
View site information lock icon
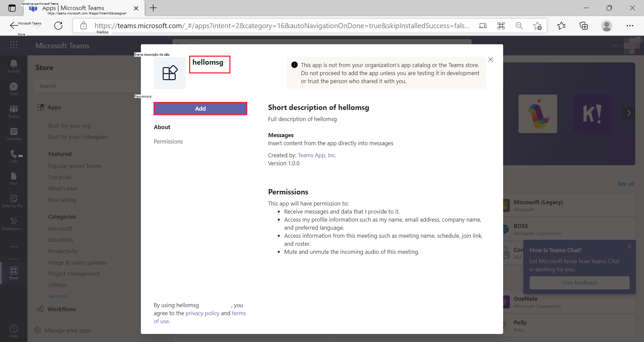pyautogui.click(x=84, y=26)
